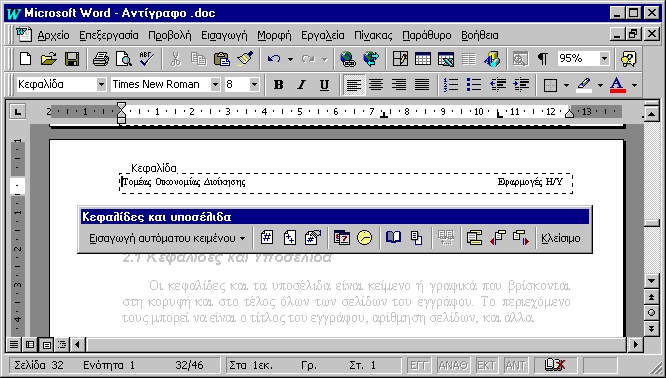Open the borders dropdown arrow

(566, 85)
